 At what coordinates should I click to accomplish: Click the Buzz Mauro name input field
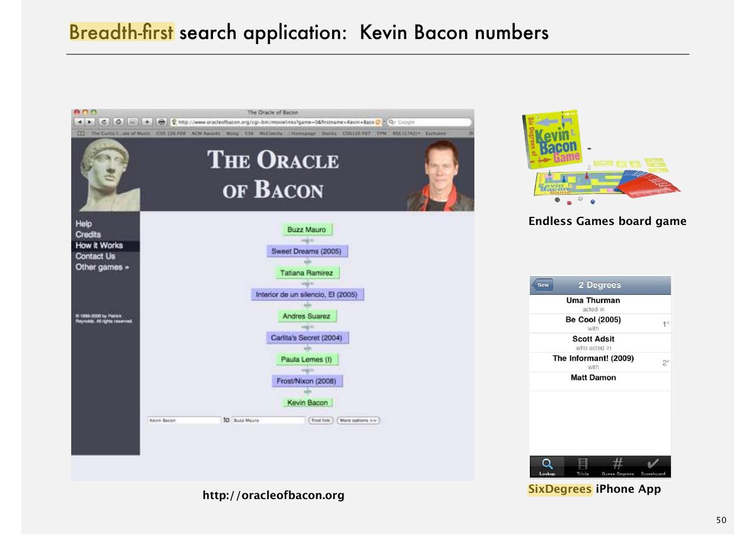(x=268, y=420)
